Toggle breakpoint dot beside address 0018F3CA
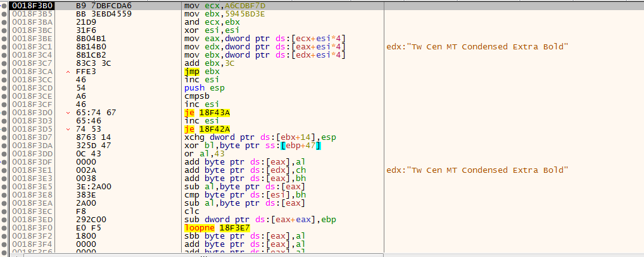Viewport: 644px width, 257px height. click(4, 71)
